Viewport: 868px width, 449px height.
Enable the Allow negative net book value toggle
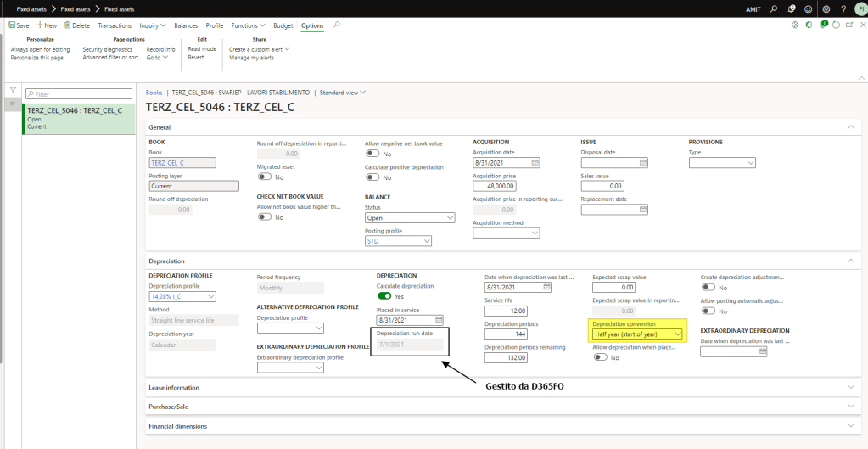(372, 154)
